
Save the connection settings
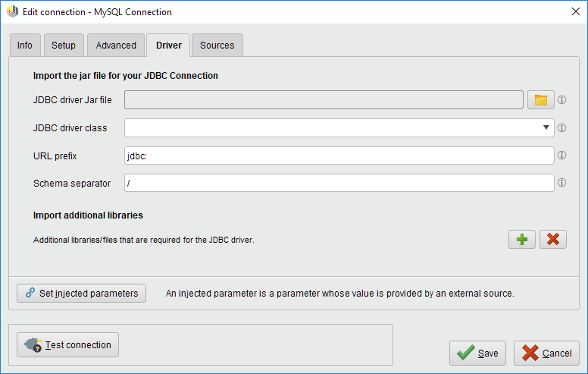(x=477, y=353)
